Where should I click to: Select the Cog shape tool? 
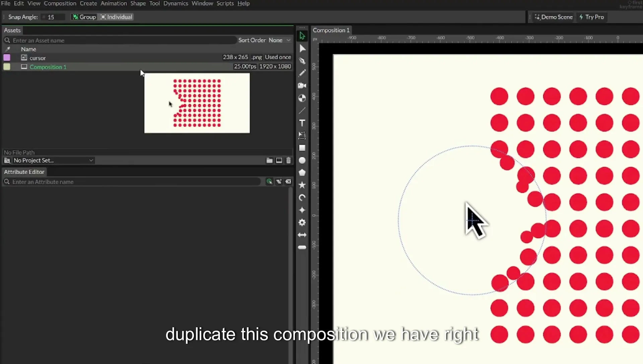pos(302,222)
